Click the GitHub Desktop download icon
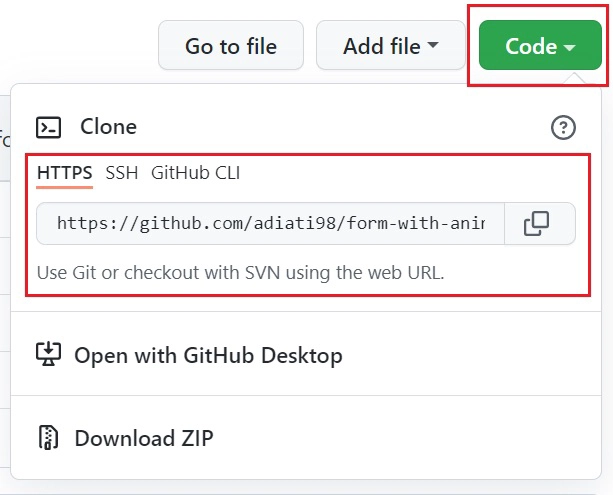 pos(48,355)
